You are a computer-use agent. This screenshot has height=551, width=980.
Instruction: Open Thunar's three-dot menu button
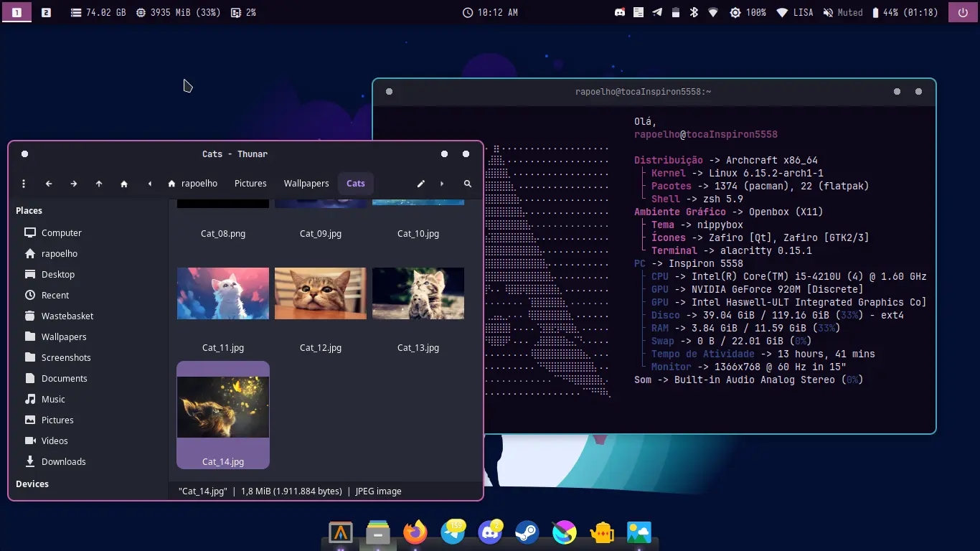pyautogui.click(x=24, y=184)
